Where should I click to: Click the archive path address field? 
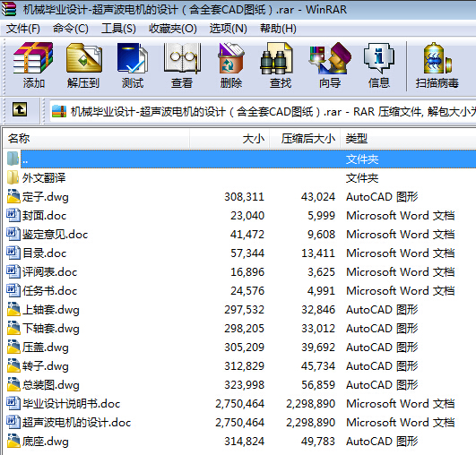coord(263,112)
